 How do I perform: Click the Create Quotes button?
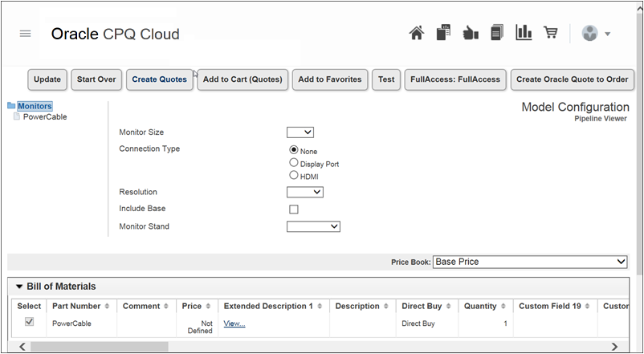coord(159,79)
